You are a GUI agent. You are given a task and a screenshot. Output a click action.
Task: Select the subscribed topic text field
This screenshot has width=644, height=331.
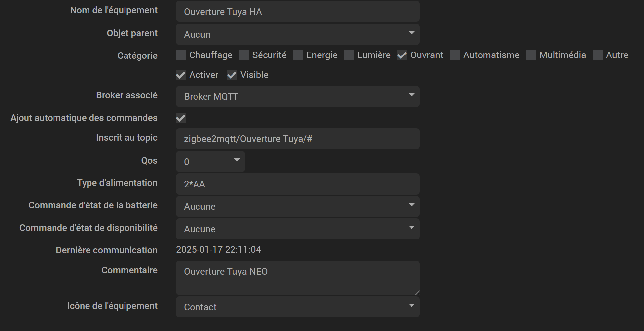tap(297, 139)
